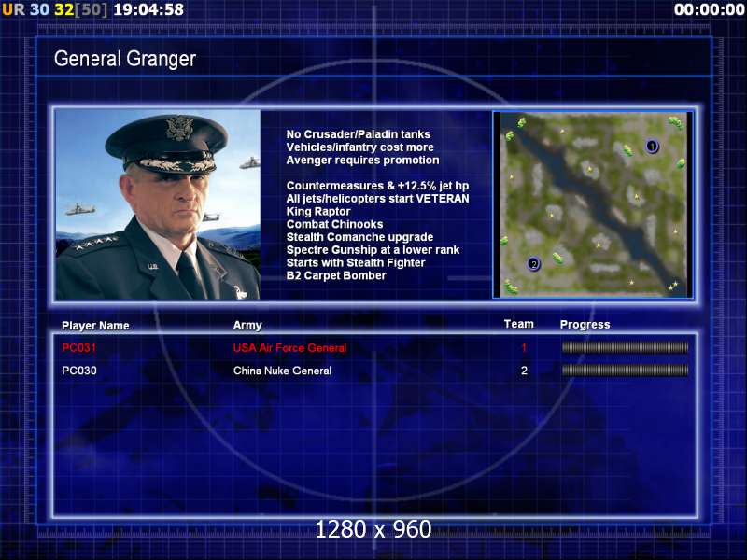Click USA Air Force General army entry
The image size is (747, 560).
(289, 348)
